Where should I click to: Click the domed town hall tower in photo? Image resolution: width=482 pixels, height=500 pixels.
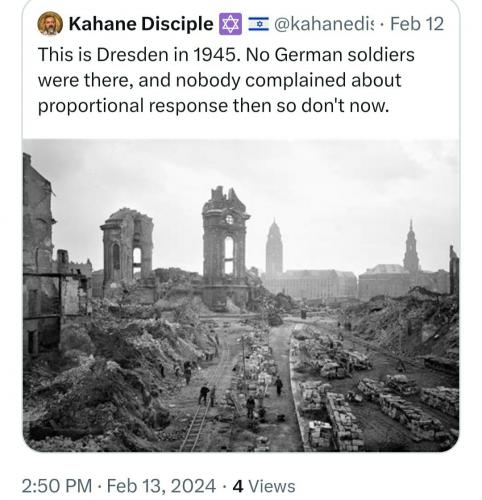tap(274, 247)
